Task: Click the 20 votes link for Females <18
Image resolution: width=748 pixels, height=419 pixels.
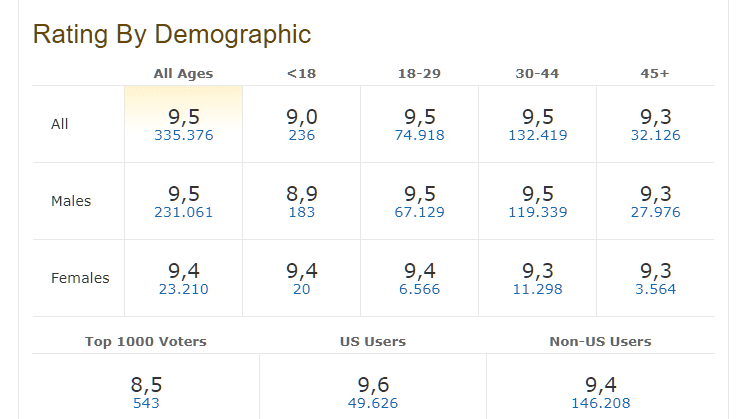Action: point(301,289)
